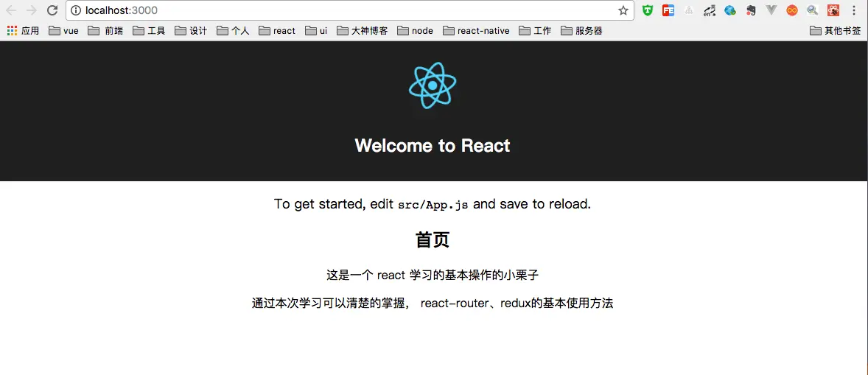This screenshot has width=868, height=375.
Task: Open the node bookmarks folder
Action: point(415,31)
